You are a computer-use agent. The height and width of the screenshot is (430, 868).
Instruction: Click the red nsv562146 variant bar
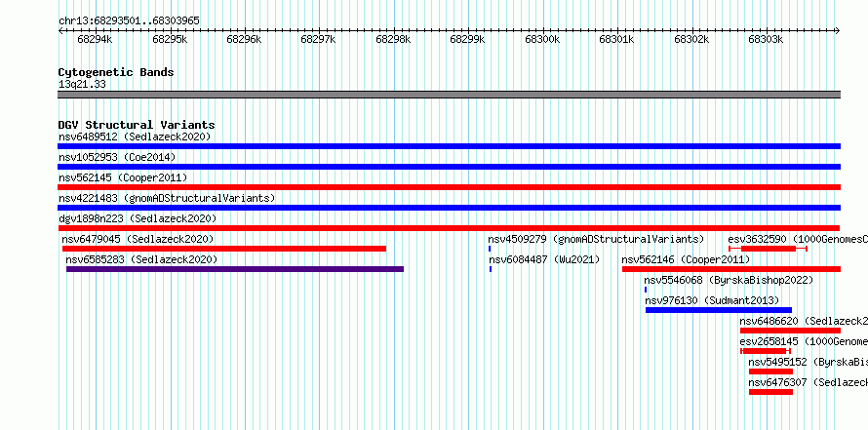[x=731, y=269]
